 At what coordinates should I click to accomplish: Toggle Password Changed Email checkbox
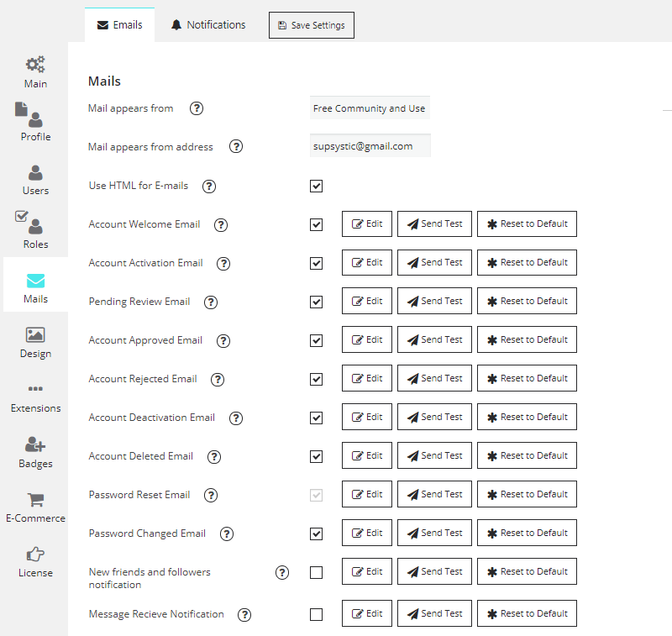pos(317,534)
